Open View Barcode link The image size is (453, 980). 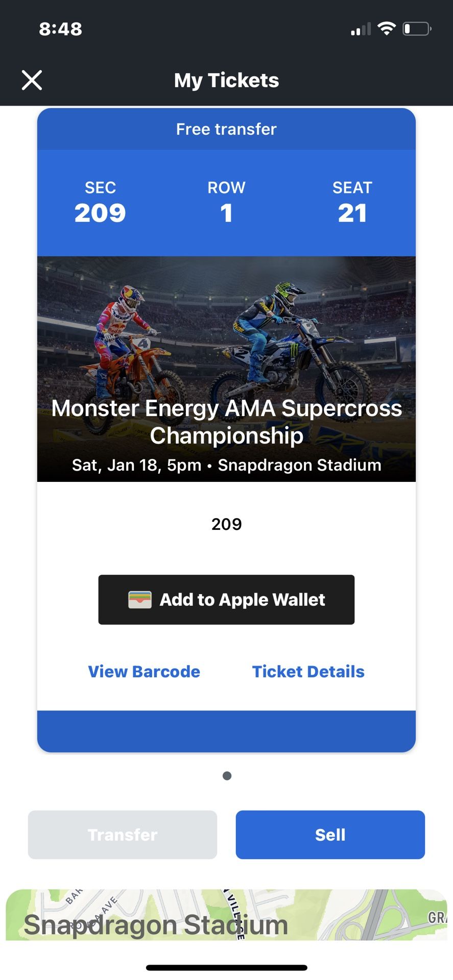144,672
